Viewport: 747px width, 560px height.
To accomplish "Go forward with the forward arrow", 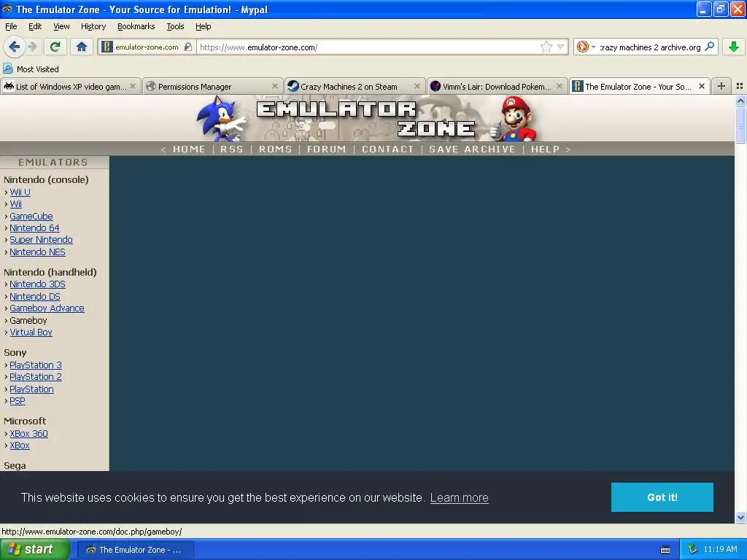I will point(32,47).
